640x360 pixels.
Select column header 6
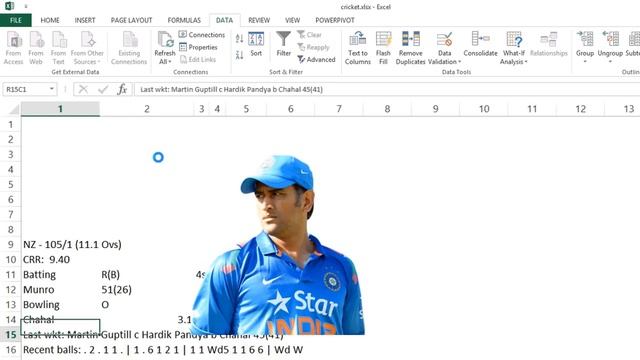(291, 109)
